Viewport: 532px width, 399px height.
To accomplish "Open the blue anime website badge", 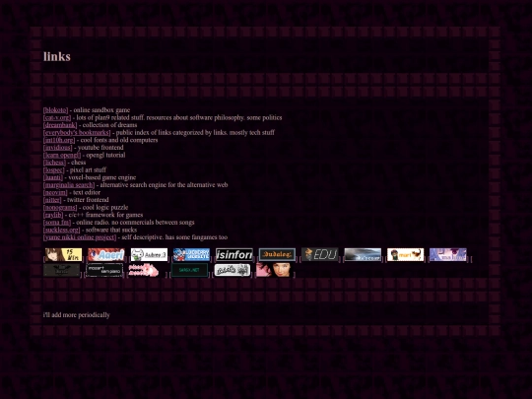I will coord(192,254).
